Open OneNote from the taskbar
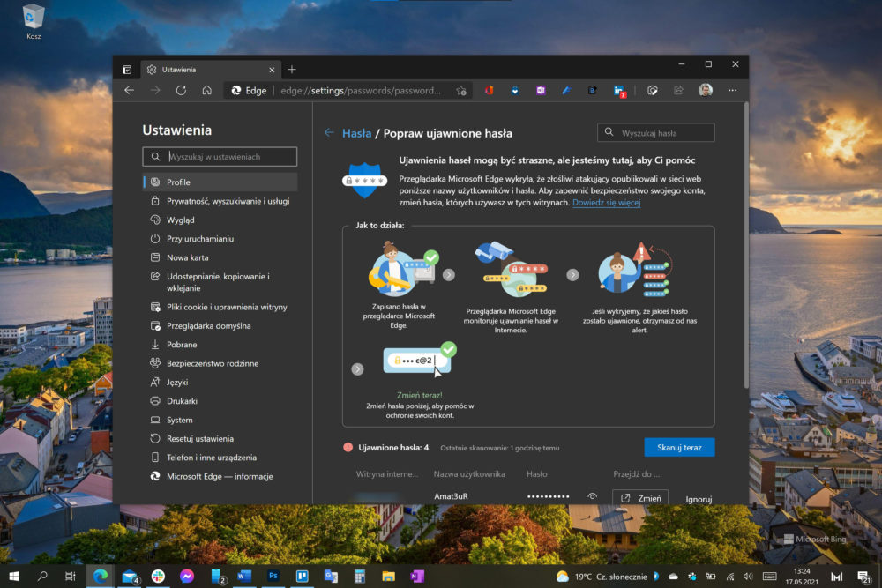The image size is (882, 588). click(x=417, y=577)
